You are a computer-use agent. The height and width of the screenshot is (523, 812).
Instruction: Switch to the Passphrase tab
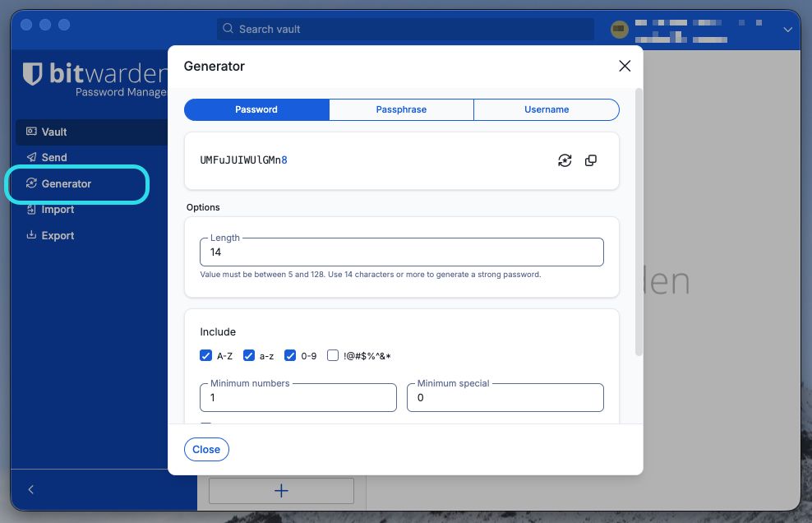[x=401, y=109]
